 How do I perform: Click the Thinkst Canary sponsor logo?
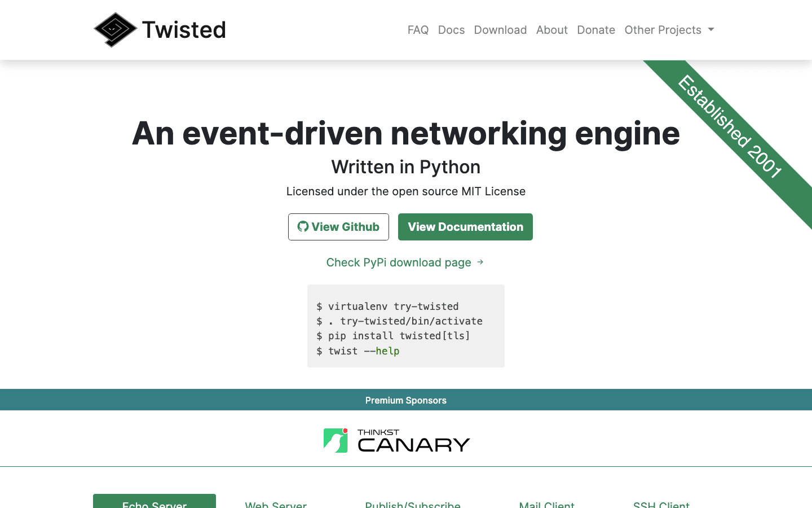pos(396,440)
